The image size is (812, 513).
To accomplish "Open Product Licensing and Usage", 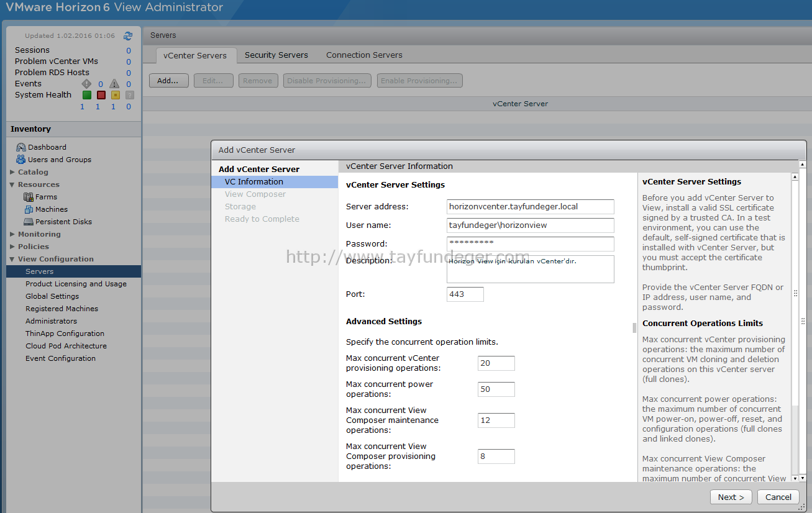I will [x=76, y=284].
